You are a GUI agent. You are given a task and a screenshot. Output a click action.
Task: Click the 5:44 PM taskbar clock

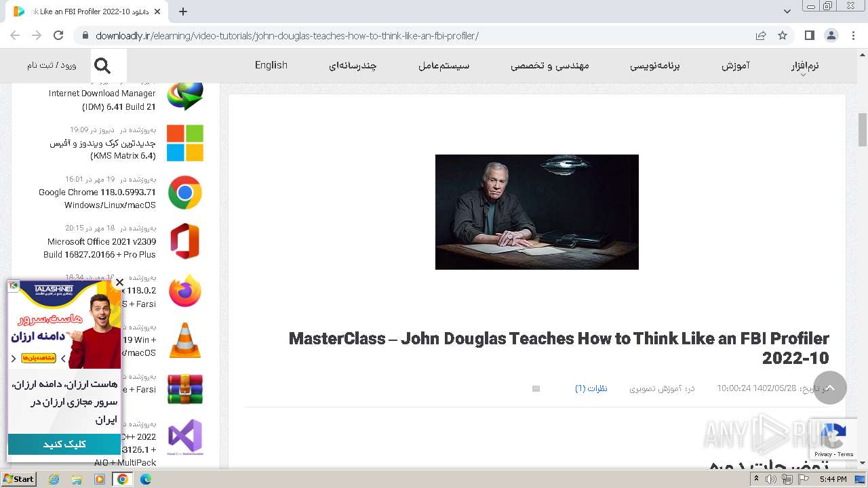(833, 479)
